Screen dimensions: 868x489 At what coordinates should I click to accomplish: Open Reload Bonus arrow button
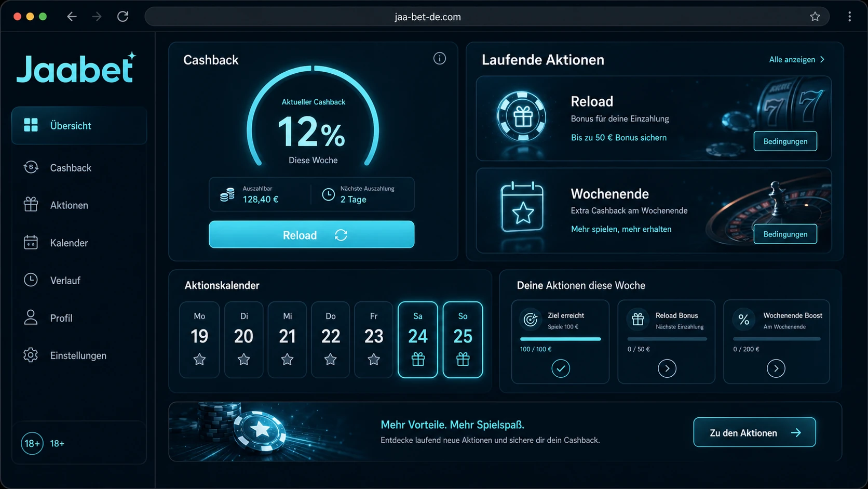pos(667,368)
